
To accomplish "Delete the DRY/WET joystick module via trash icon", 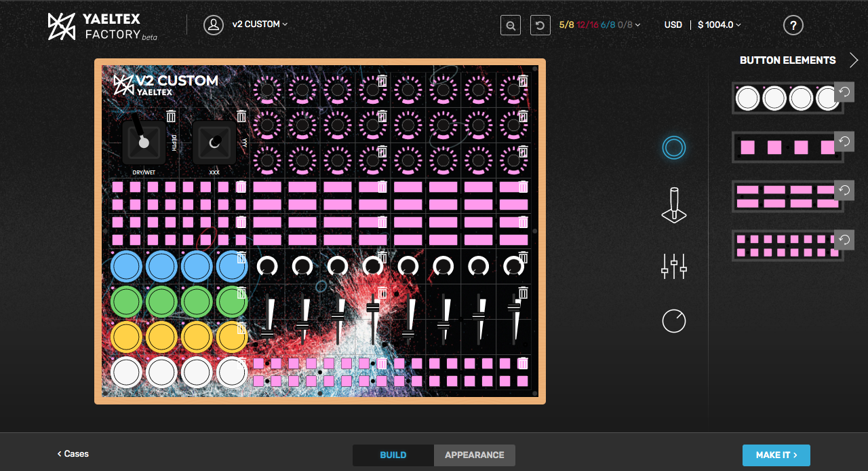I will coord(171,116).
